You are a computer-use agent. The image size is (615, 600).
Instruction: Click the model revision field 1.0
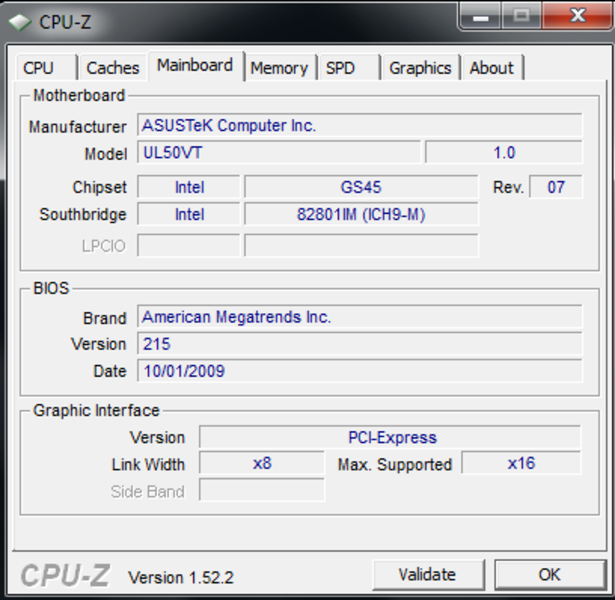tap(504, 152)
